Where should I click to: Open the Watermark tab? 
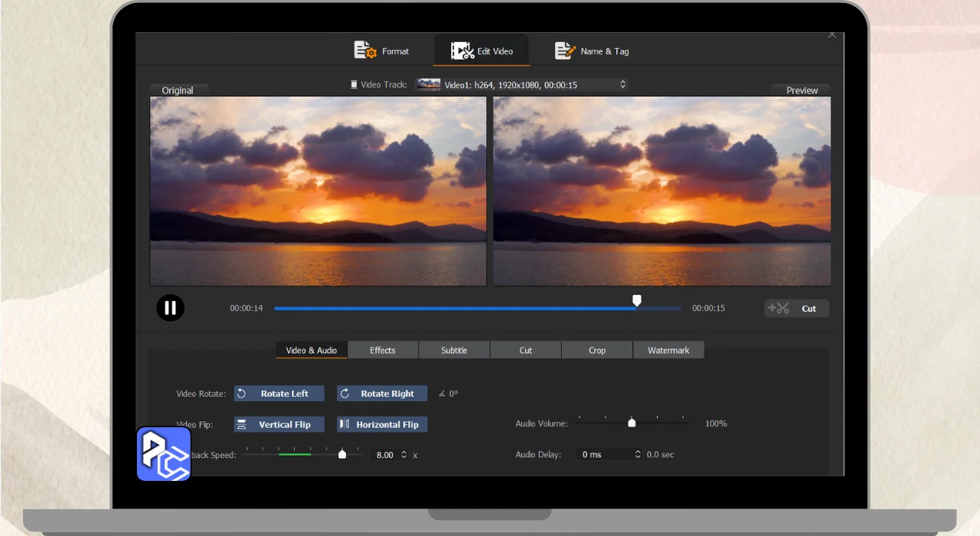[668, 350]
